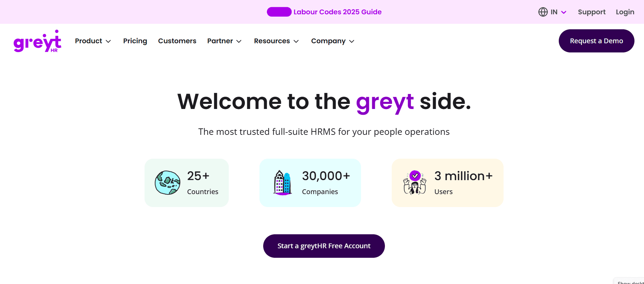Open the Pricing page

pos(135,41)
